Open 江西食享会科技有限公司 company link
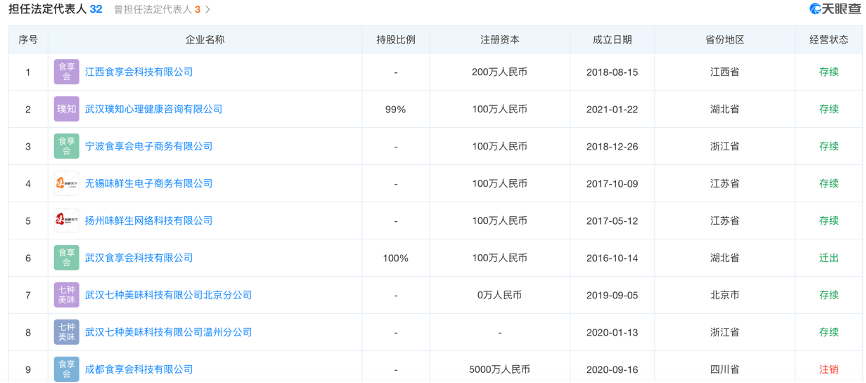This screenshot has width=866, height=383. point(139,72)
